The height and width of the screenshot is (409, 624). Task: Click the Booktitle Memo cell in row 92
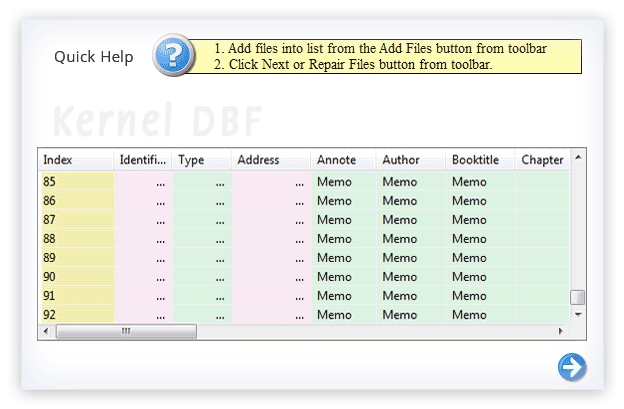481,314
